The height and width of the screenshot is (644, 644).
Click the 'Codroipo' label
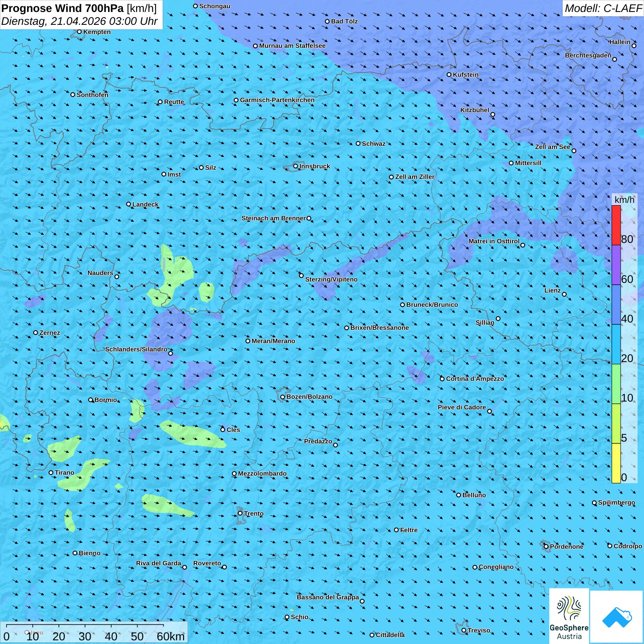click(x=628, y=546)
